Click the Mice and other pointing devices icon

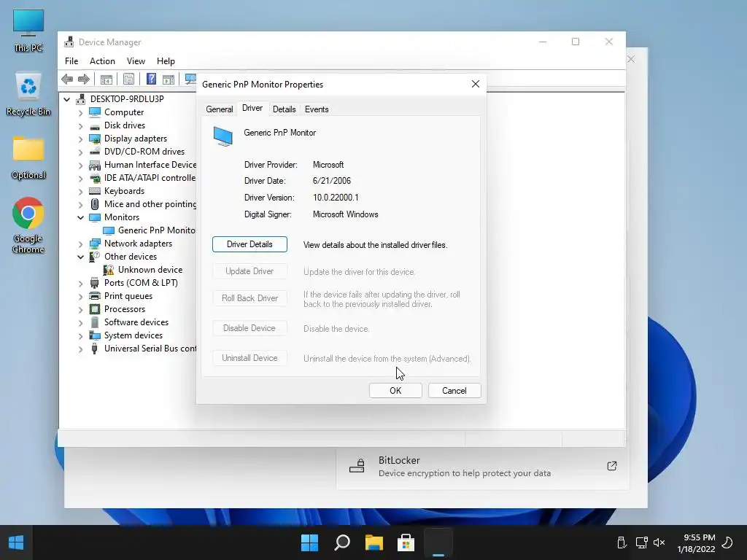(x=95, y=204)
